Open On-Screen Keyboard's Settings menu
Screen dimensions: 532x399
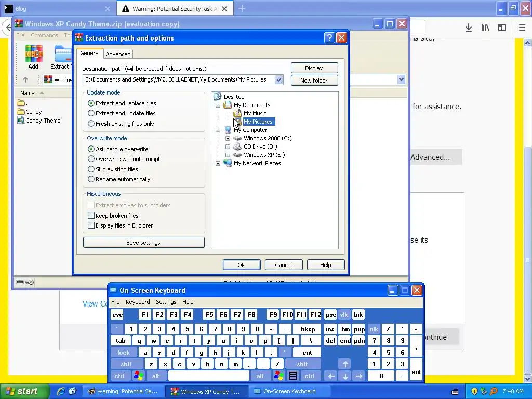point(166,302)
